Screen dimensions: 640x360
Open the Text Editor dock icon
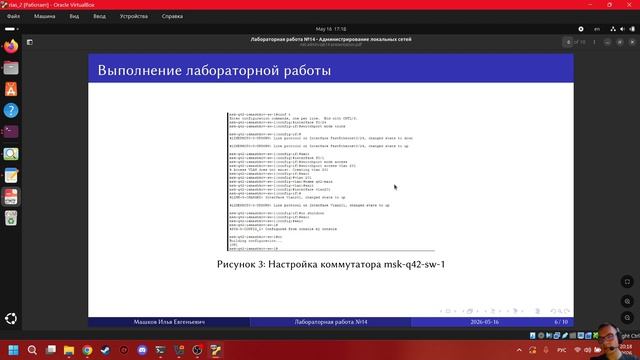coord(11,176)
